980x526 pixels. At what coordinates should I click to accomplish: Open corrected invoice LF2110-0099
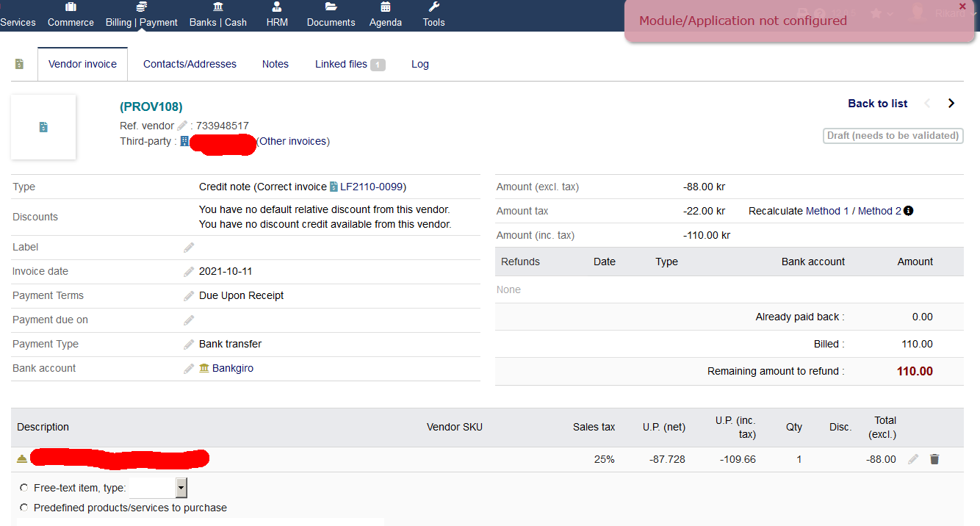pos(374,187)
